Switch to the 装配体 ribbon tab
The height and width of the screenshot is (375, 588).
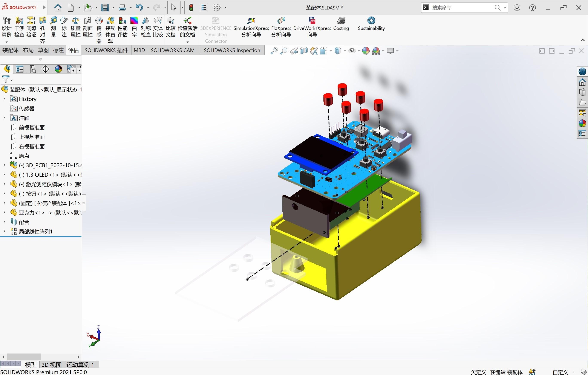point(10,50)
